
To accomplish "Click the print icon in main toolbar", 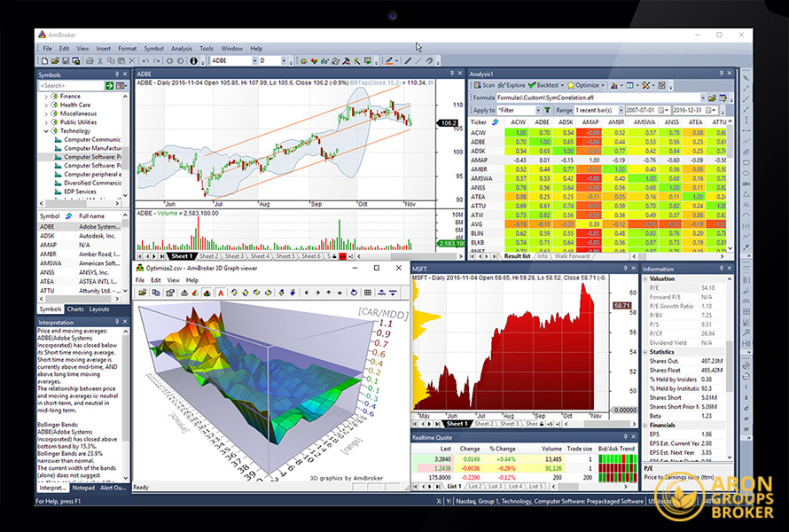I will click(89, 61).
